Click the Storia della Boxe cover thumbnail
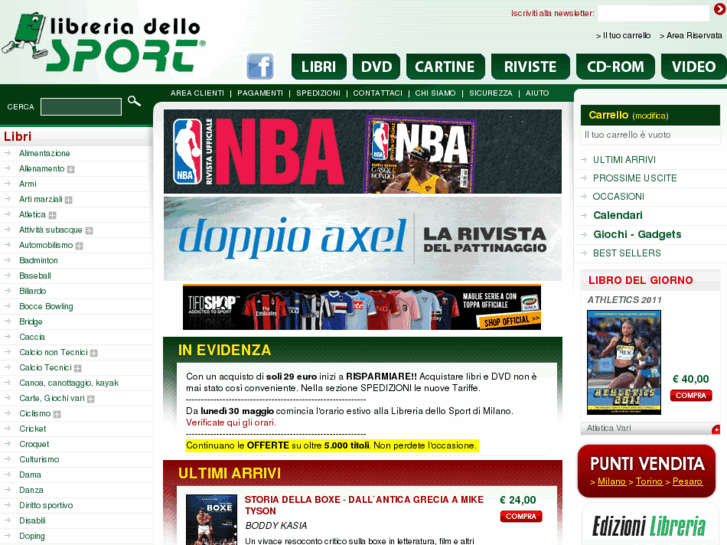This screenshot has height=545, width=727. pos(211,519)
